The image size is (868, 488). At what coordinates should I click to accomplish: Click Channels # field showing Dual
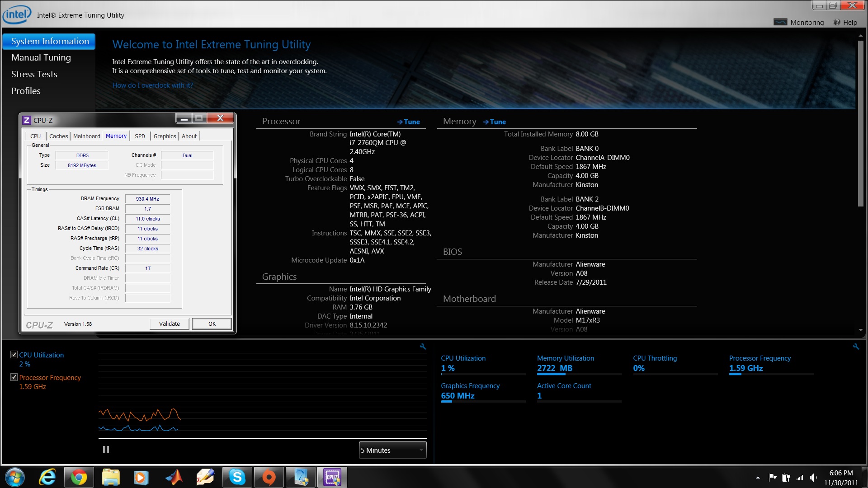187,155
